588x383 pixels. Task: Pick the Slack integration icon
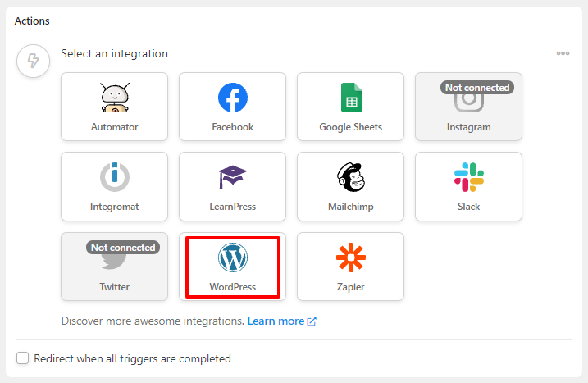pyautogui.click(x=469, y=177)
